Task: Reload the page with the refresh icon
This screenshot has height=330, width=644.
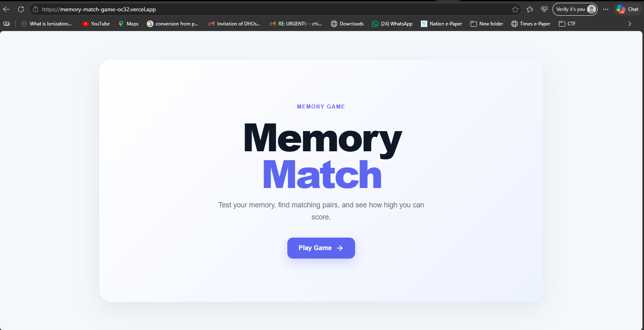Action: [21, 9]
